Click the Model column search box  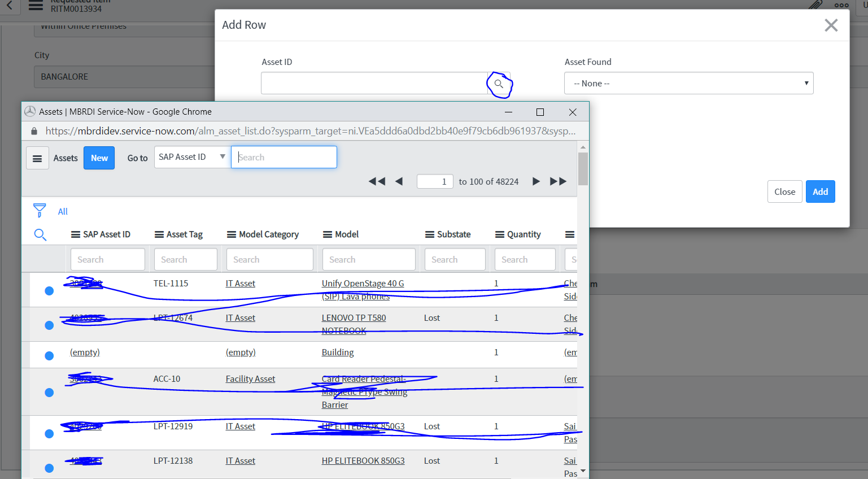[x=369, y=259]
